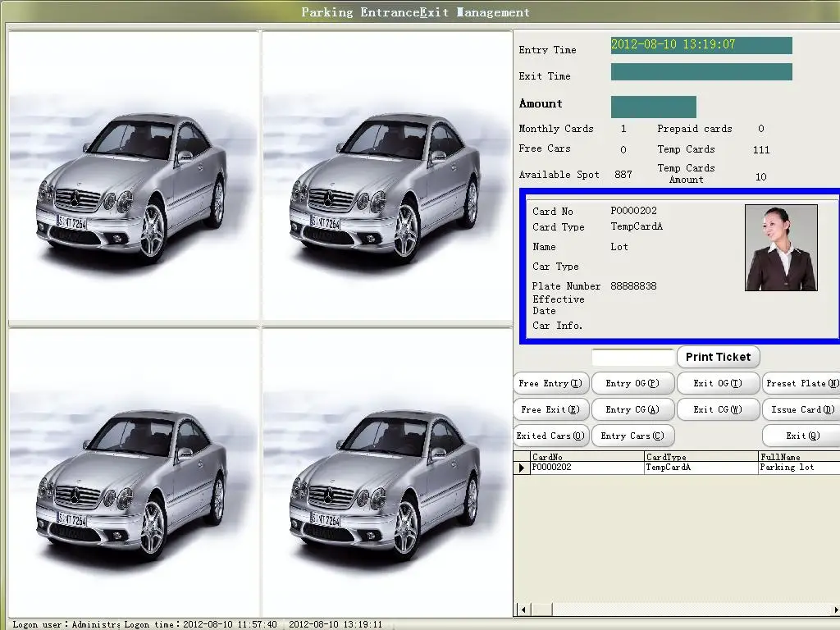Click the Exit (Q) button
The height and width of the screenshot is (630, 840).
coord(801,436)
